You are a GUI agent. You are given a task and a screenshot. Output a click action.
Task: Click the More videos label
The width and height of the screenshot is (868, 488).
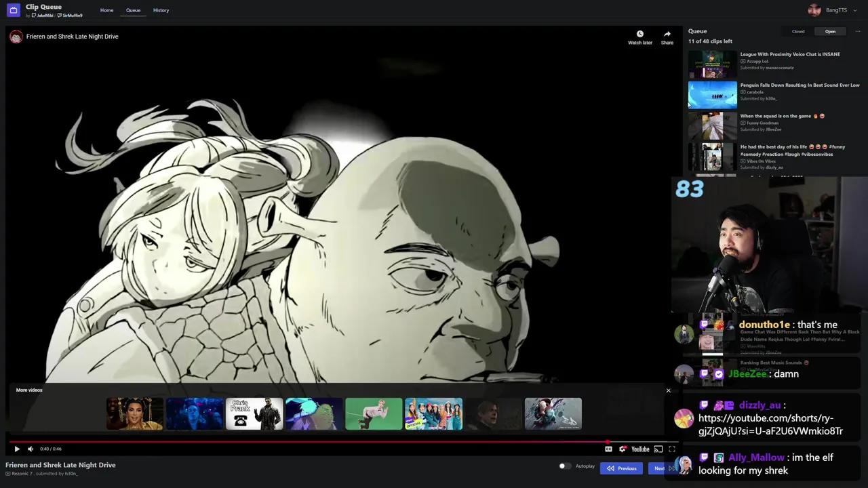pos(29,390)
